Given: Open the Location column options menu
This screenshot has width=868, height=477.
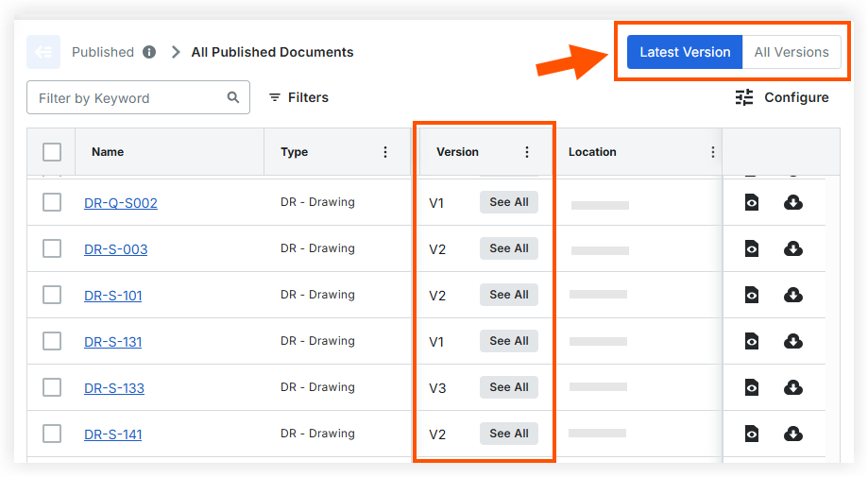Looking at the screenshot, I should click(712, 152).
